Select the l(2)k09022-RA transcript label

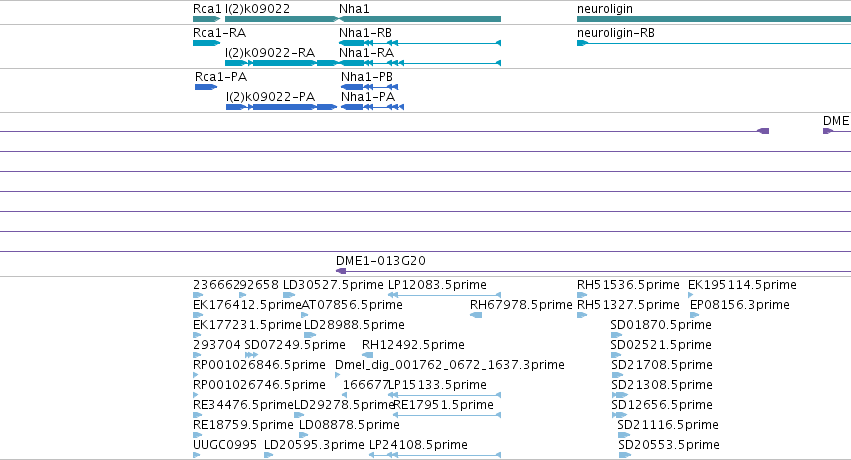270,53
